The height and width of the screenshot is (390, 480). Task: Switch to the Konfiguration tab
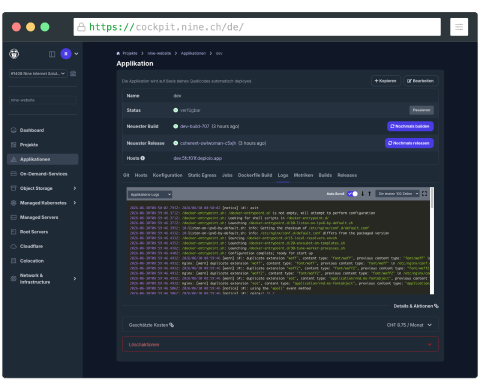[167, 175]
